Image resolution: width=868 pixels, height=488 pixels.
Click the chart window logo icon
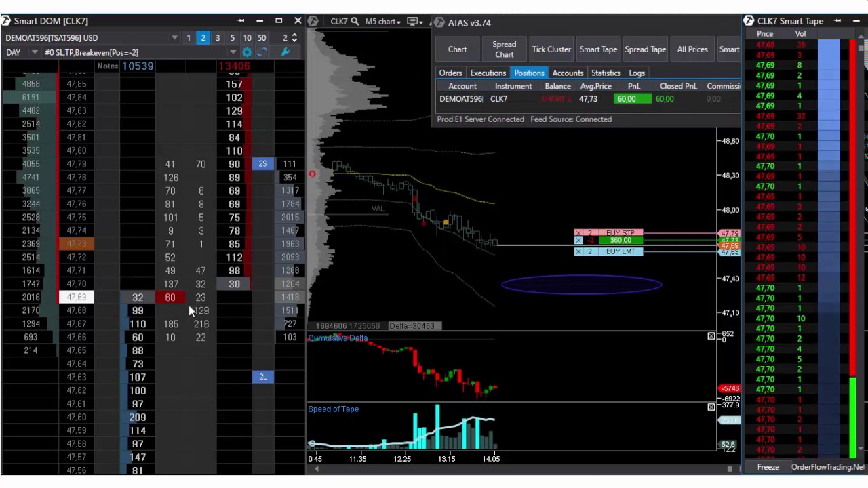tap(313, 21)
